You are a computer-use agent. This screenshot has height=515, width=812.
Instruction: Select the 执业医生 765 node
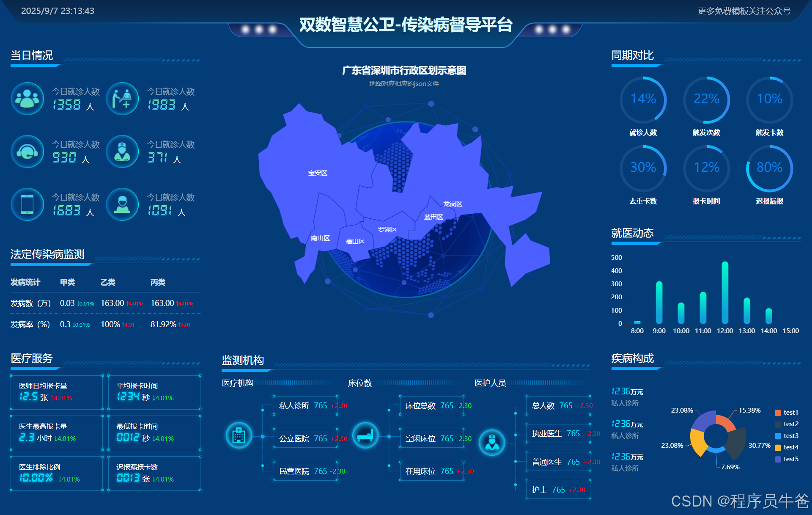pos(558,433)
